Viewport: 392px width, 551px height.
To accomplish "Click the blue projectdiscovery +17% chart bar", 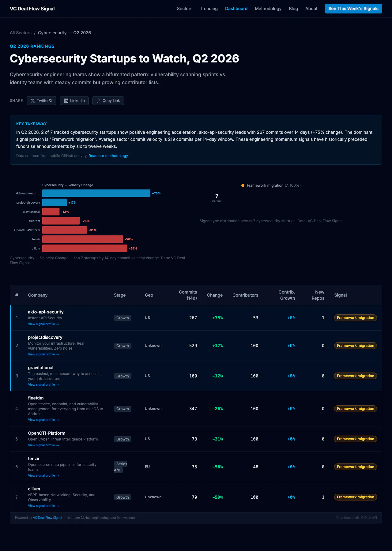I will pos(55,202).
